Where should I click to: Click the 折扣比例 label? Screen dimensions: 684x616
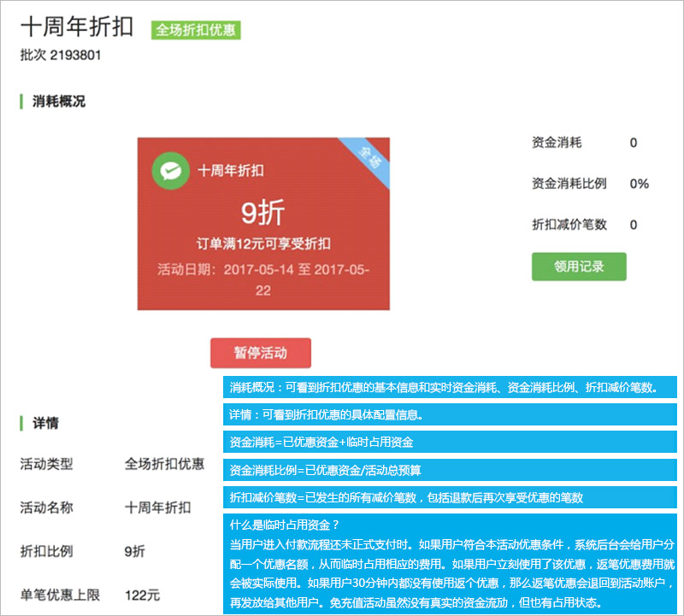click(x=47, y=551)
